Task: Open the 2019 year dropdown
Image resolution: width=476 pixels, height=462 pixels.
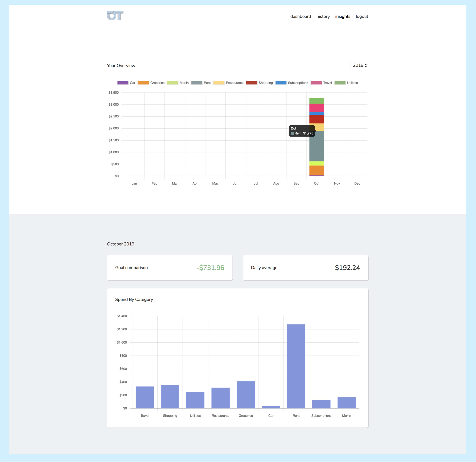Action: [x=359, y=65]
